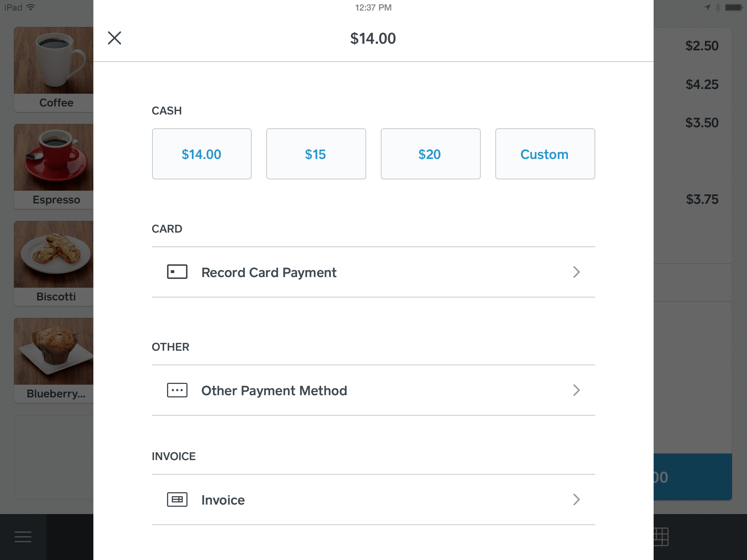747x560 pixels.
Task: Open the hamburger menu in the bottom bar
Action: click(23, 537)
